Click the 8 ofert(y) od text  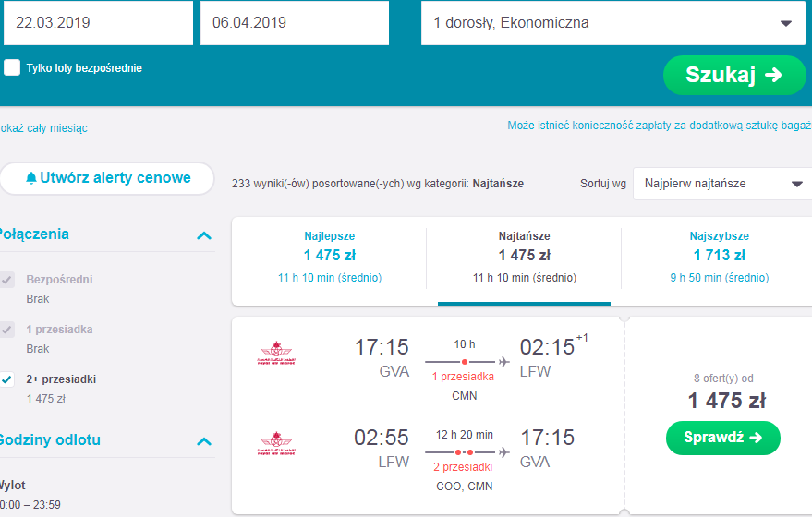(723, 379)
